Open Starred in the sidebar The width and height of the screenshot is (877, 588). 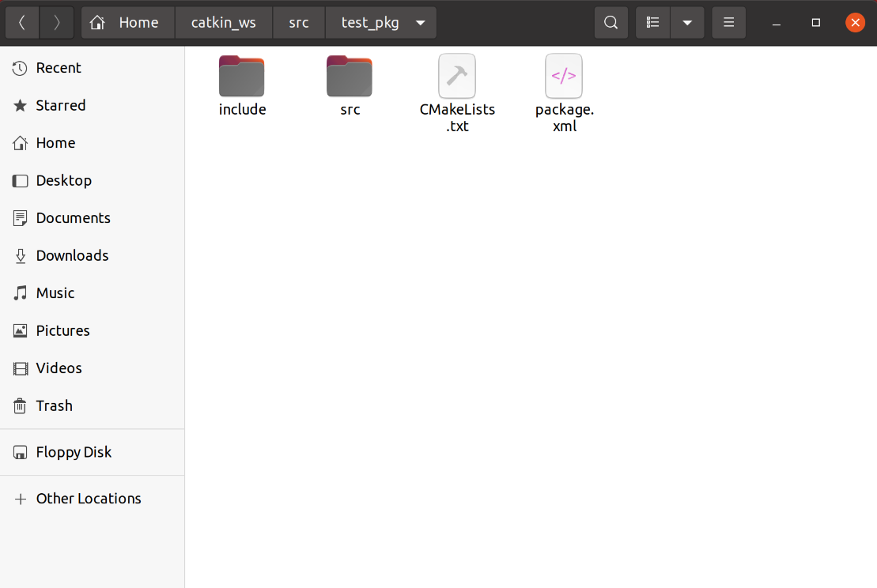coord(93,106)
